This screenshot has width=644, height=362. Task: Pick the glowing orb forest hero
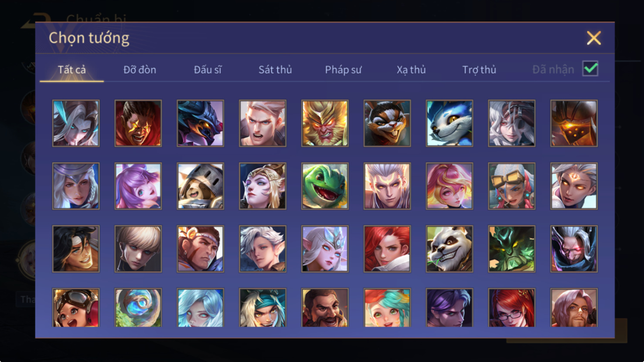(138, 308)
